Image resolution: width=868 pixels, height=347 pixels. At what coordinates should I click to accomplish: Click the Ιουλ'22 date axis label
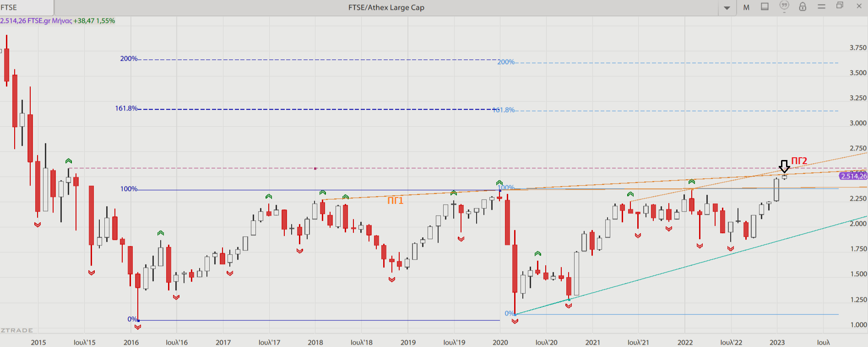(731, 342)
